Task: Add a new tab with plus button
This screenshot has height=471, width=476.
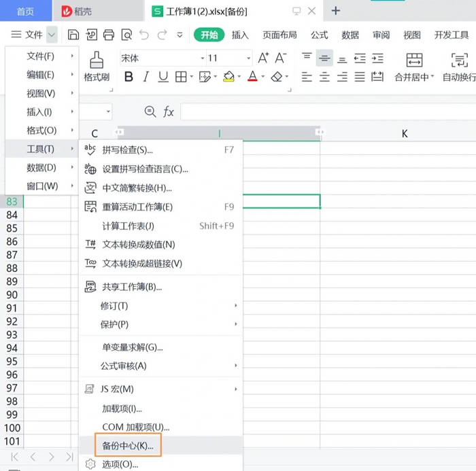Action: [336, 11]
